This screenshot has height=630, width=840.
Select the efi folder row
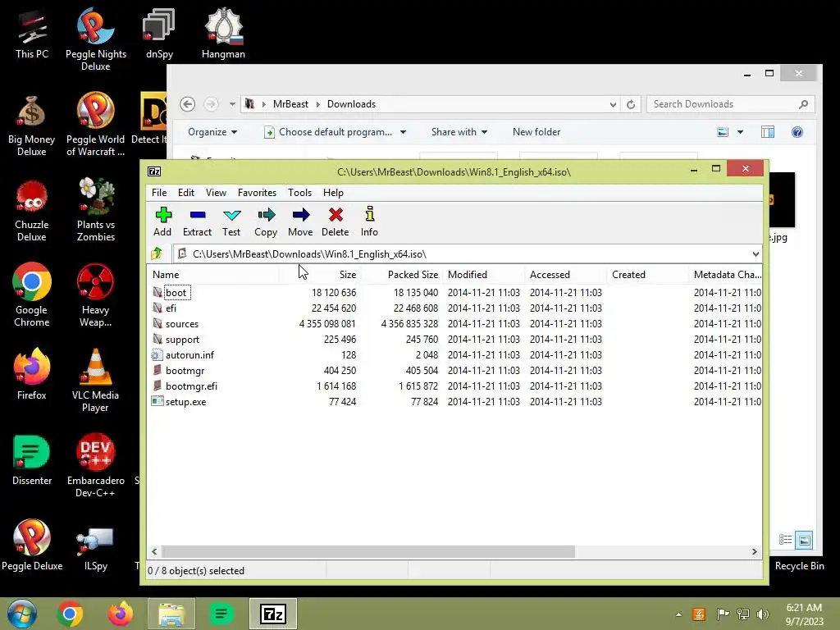point(454,308)
